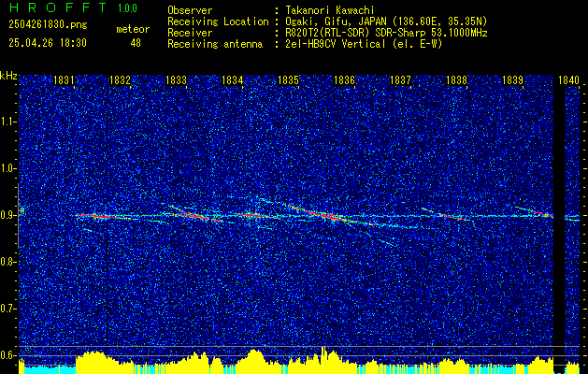Click the date stamp 25.04.26 18:30
Screen dimensions: 588x374
click(48, 43)
